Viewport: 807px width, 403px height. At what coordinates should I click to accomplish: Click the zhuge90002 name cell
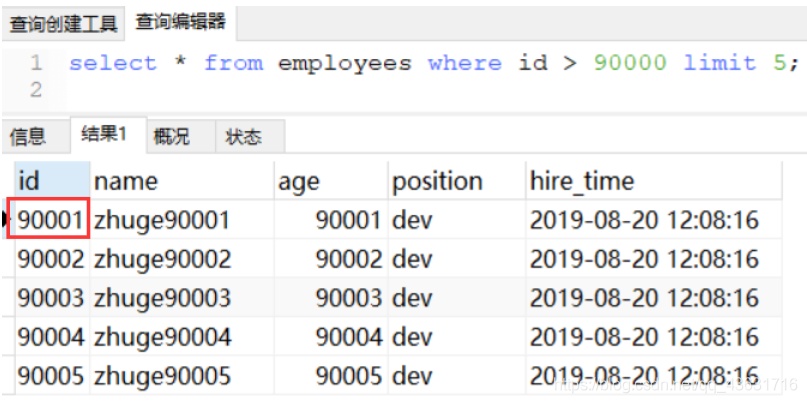tap(163, 259)
